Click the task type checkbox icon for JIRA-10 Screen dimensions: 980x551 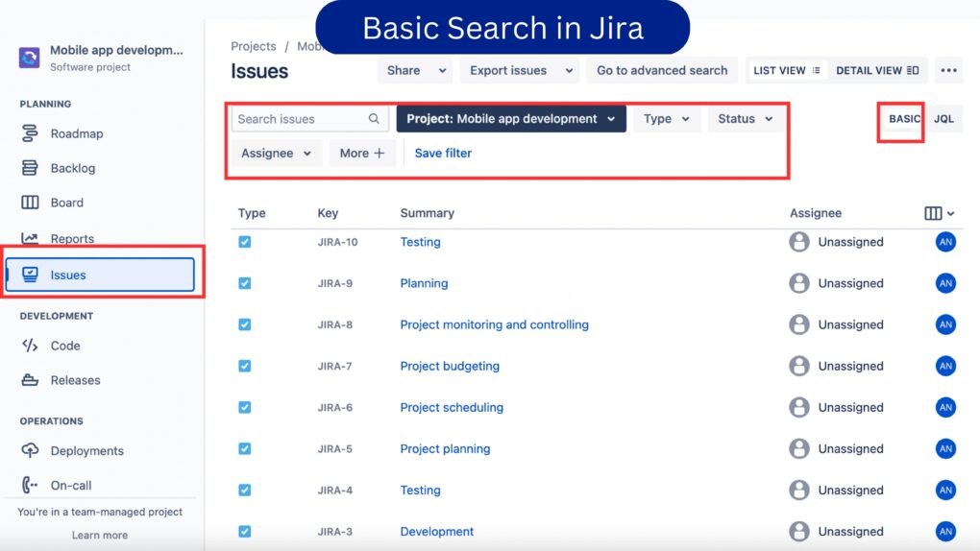tap(244, 242)
